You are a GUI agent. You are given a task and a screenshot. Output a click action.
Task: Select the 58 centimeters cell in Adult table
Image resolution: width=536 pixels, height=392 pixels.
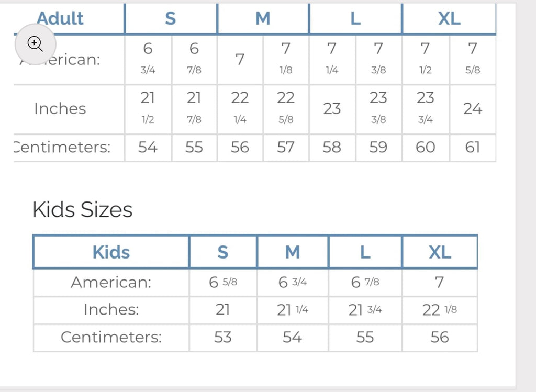(x=332, y=148)
